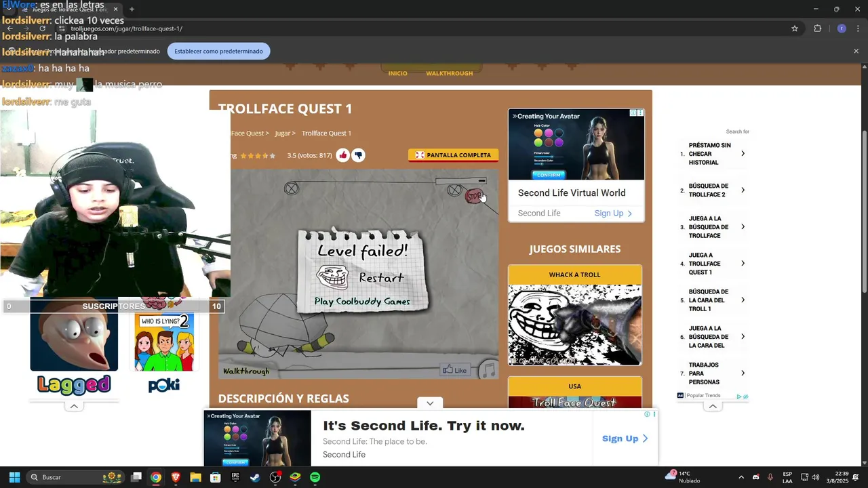This screenshot has height=488, width=868.
Task: Show hidden system tray icons
Action: click(741, 477)
